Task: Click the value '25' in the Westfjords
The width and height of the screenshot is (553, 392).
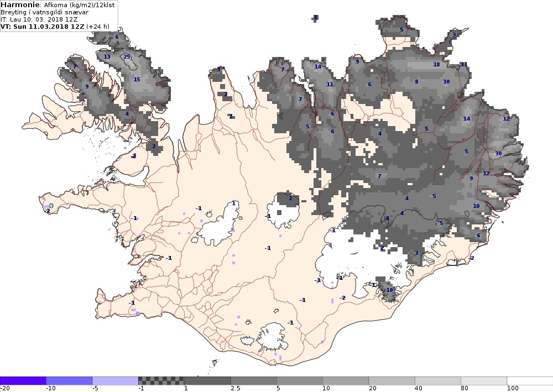Action: (x=127, y=57)
